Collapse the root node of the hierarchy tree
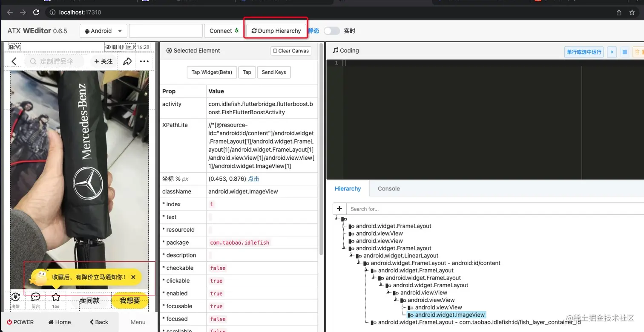This screenshot has height=332, width=644. coord(336,218)
